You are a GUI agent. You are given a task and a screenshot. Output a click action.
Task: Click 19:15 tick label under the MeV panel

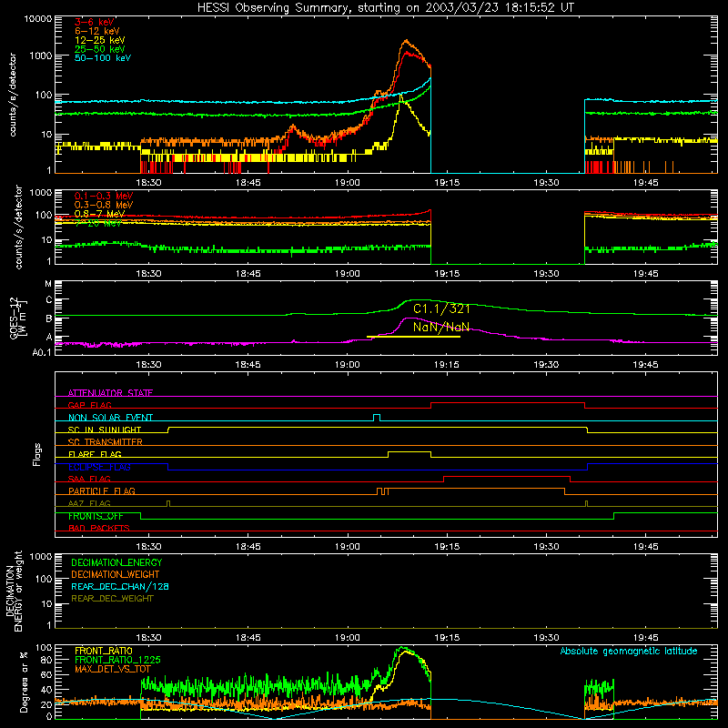pos(447,274)
